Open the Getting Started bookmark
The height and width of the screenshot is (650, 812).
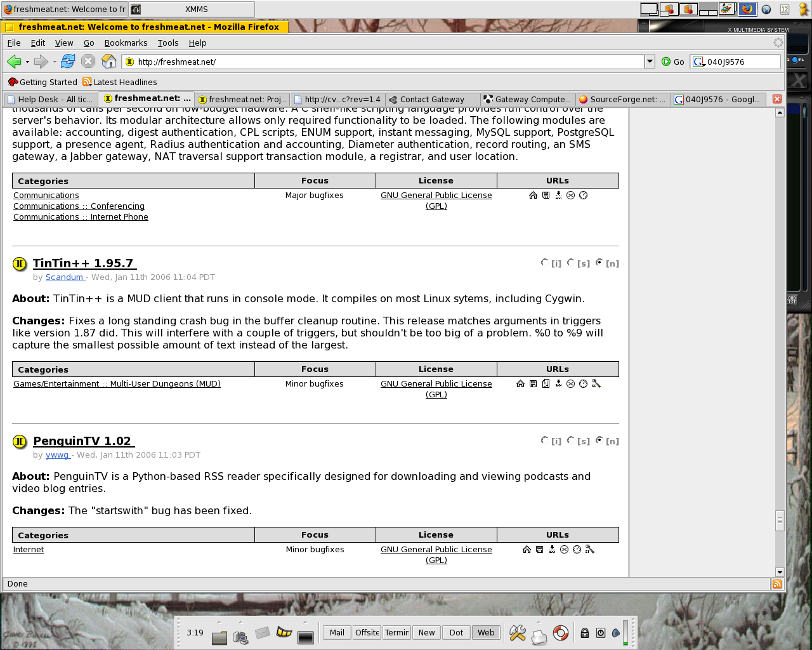pos(43,82)
